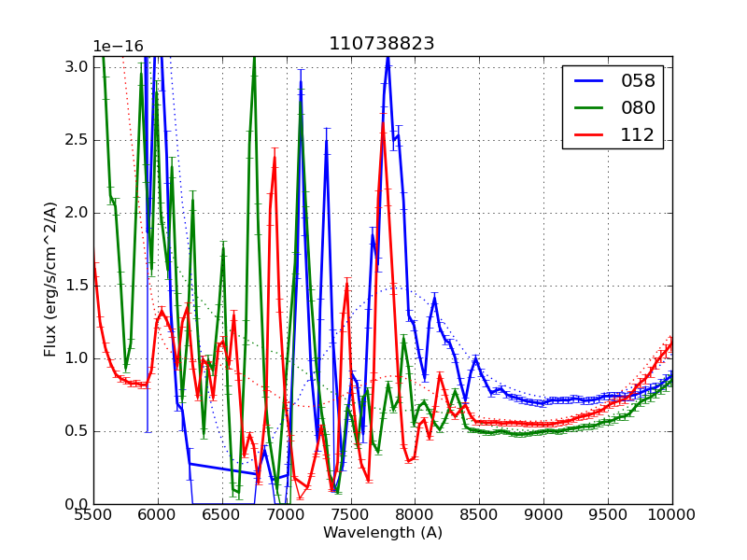This screenshot has height=560, width=747.
Task: Click the red line sample in legend
Action: pos(588,133)
